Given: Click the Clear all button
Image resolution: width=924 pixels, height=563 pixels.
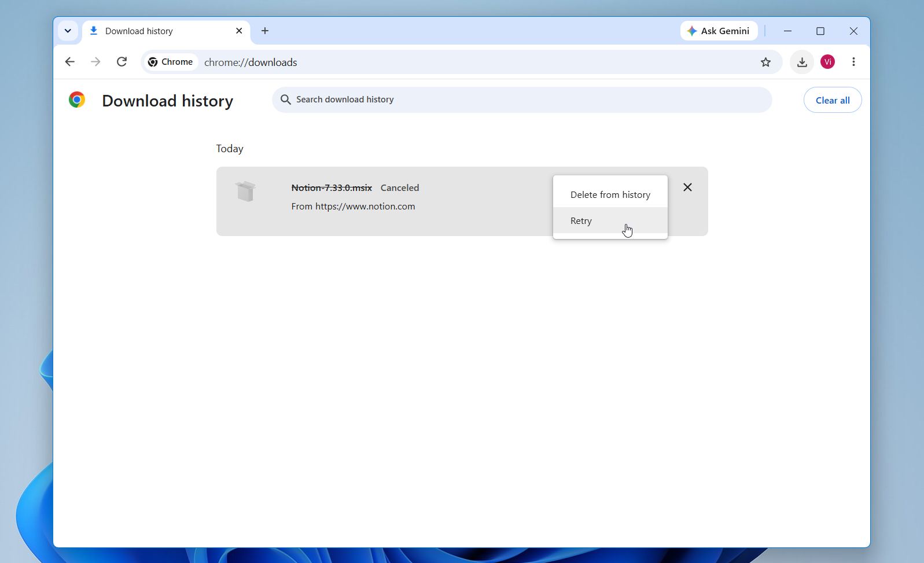Looking at the screenshot, I should pos(833,100).
